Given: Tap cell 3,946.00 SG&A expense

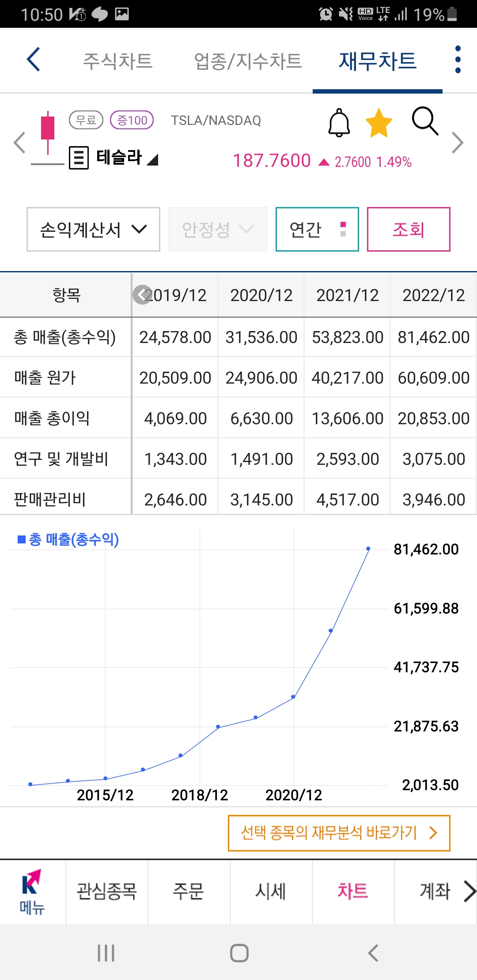Looking at the screenshot, I should (x=434, y=500).
